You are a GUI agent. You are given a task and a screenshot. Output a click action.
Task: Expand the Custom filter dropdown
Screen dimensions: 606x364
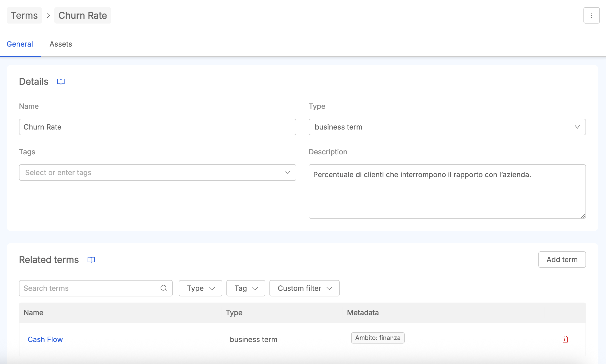pyautogui.click(x=304, y=288)
